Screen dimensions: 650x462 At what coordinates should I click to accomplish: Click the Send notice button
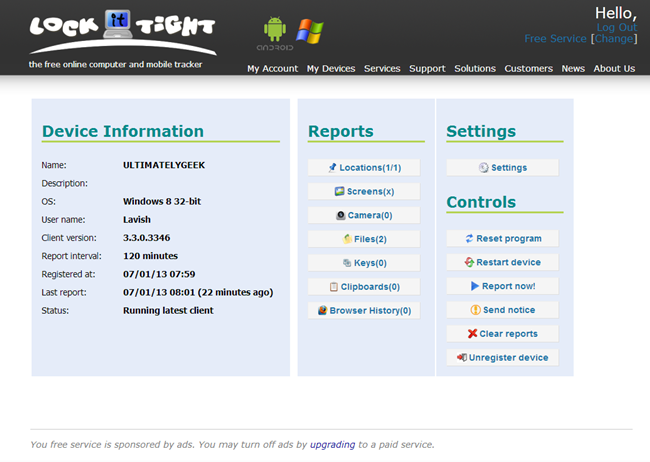click(x=502, y=310)
